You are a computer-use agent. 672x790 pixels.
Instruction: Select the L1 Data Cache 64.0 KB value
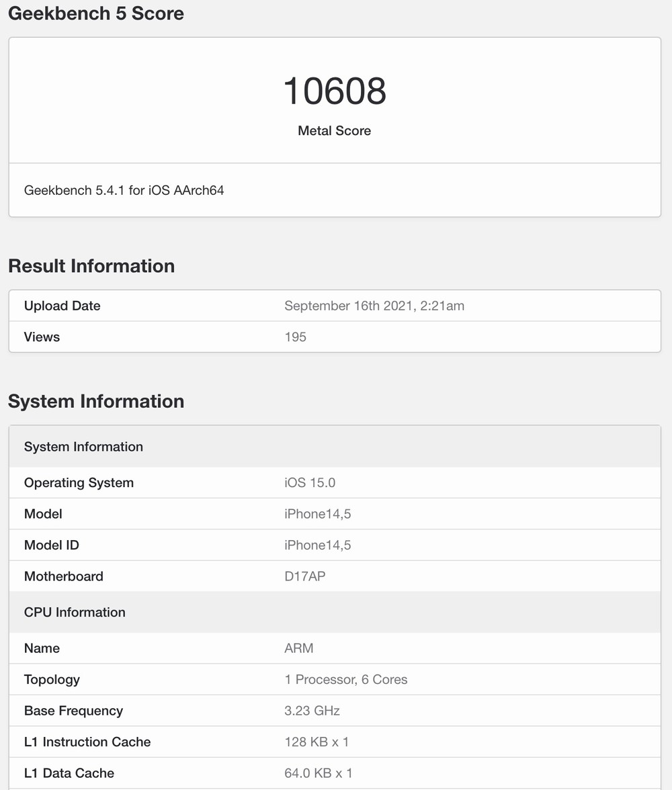point(318,773)
